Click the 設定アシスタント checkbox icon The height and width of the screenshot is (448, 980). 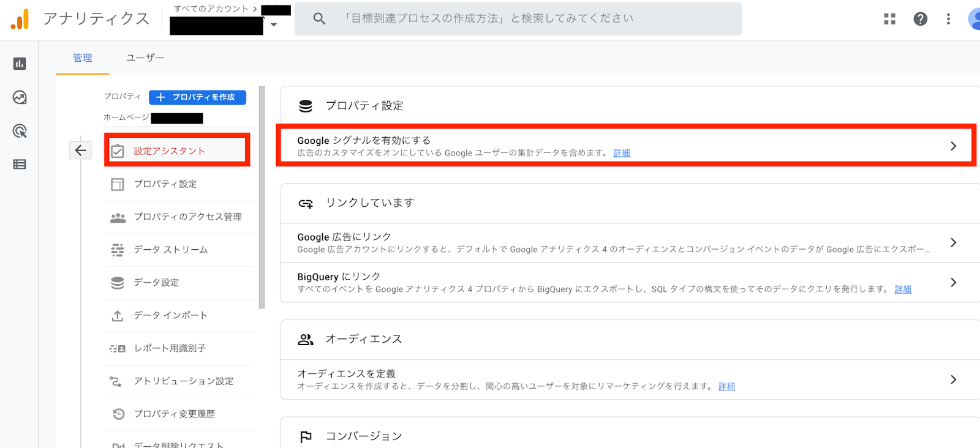118,151
